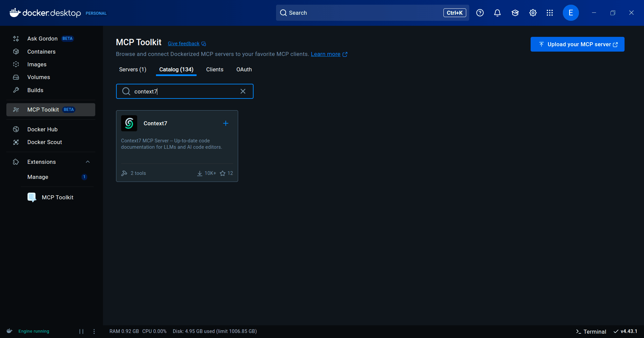Clear the context7 search field
Screen dimensions: 644x338
tap(243, 91)
